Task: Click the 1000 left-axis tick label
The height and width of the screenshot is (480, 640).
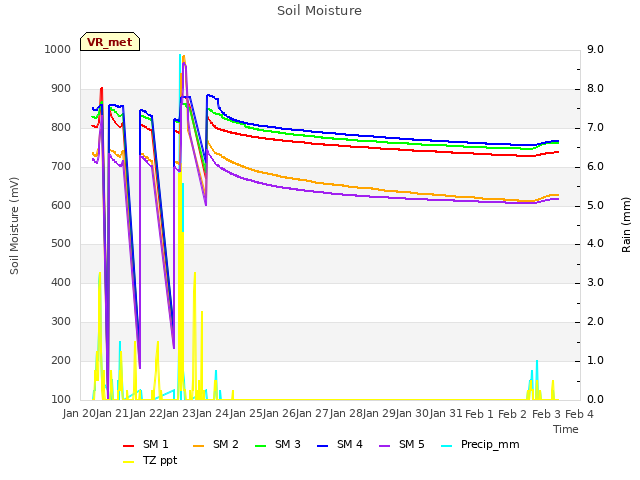Action: coord(58,49)
